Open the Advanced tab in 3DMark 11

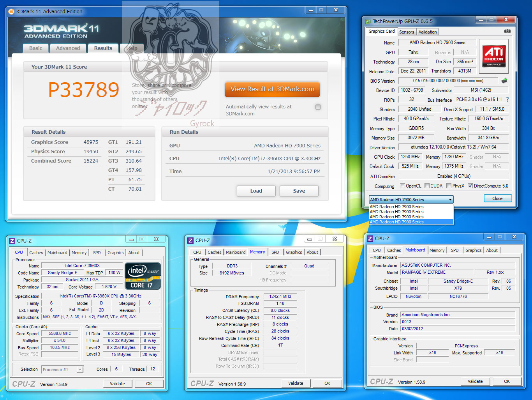pos(68,48)
